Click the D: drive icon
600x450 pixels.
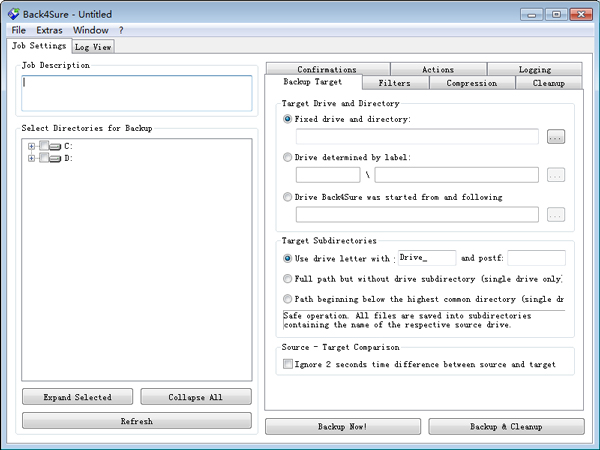55,158
